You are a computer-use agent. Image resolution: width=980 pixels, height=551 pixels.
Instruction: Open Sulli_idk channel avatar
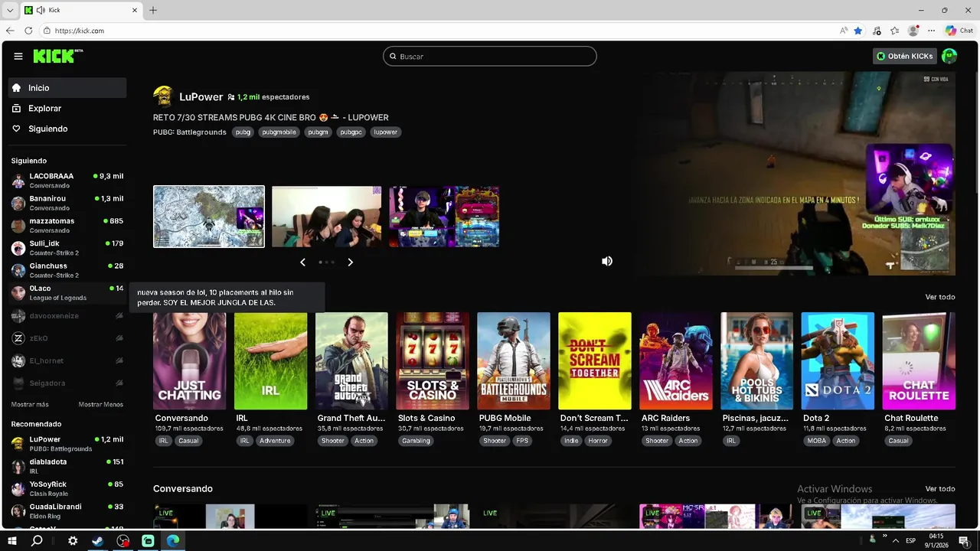click(x=18, y=248)
